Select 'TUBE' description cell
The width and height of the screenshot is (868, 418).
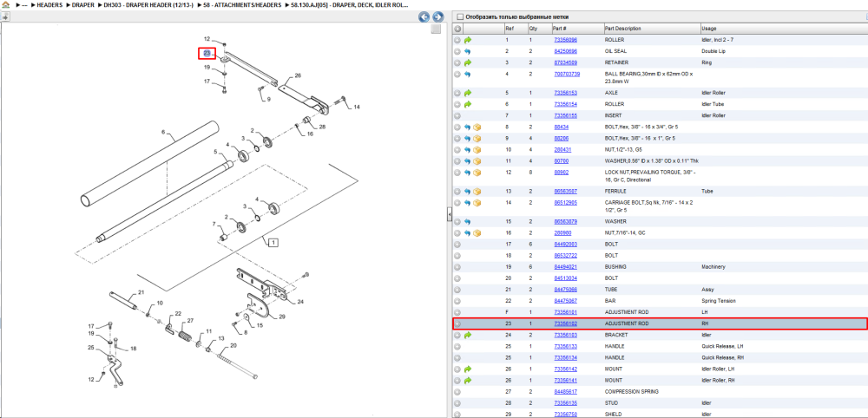(x=610, y=290)
